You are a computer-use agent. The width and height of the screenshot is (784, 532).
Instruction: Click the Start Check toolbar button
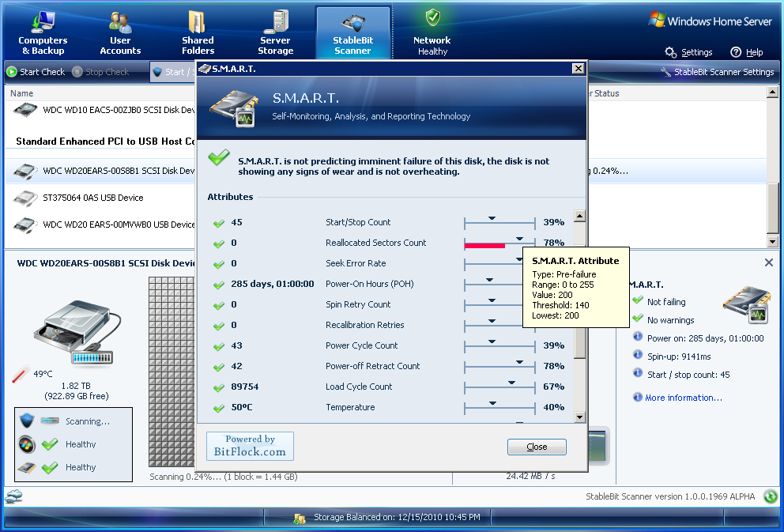(x=36, y=72)
